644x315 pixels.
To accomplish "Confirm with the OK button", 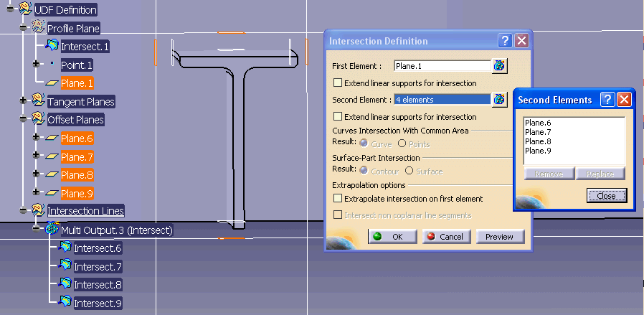I will pos(392,237).
